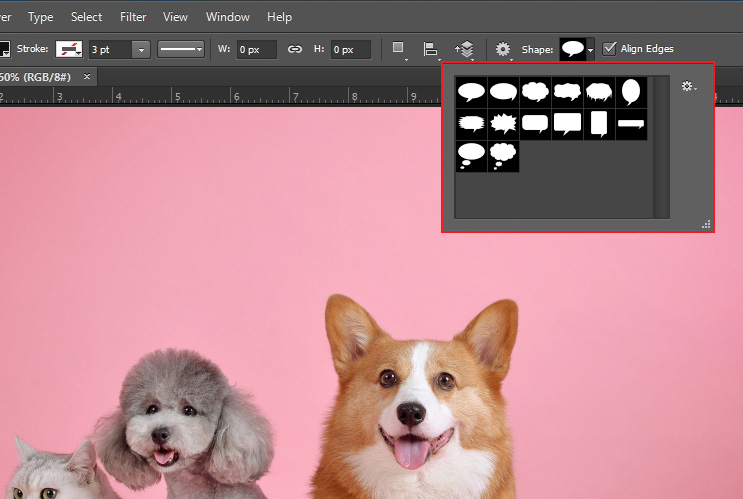Click the W width input field
743x499 pixels.
256,49
